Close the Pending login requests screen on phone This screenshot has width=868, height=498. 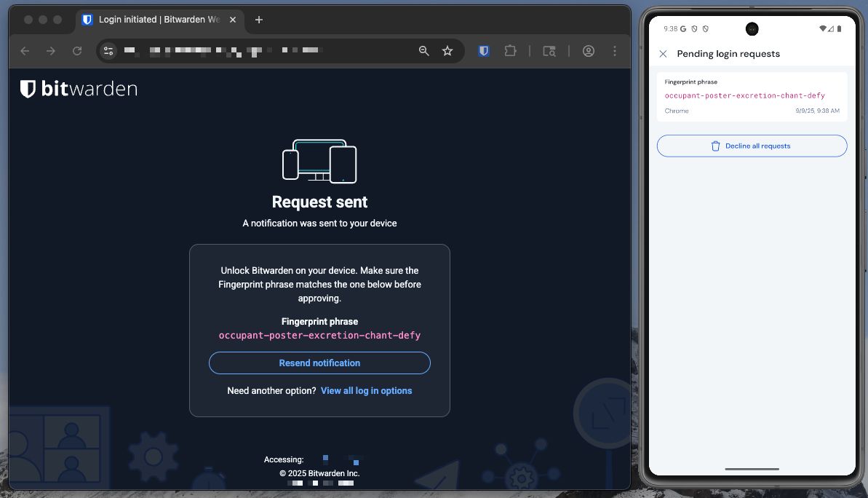663,54
